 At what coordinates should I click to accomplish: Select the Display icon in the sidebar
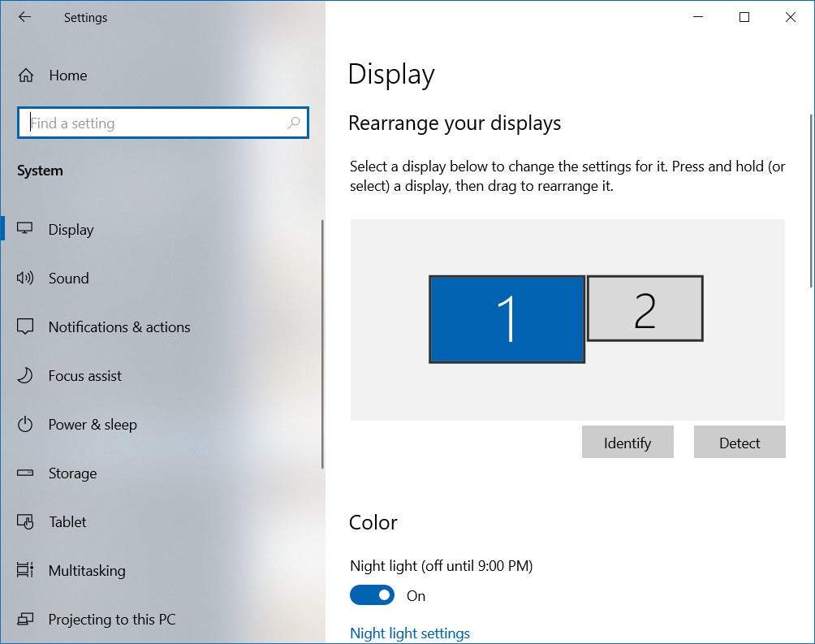25,229
